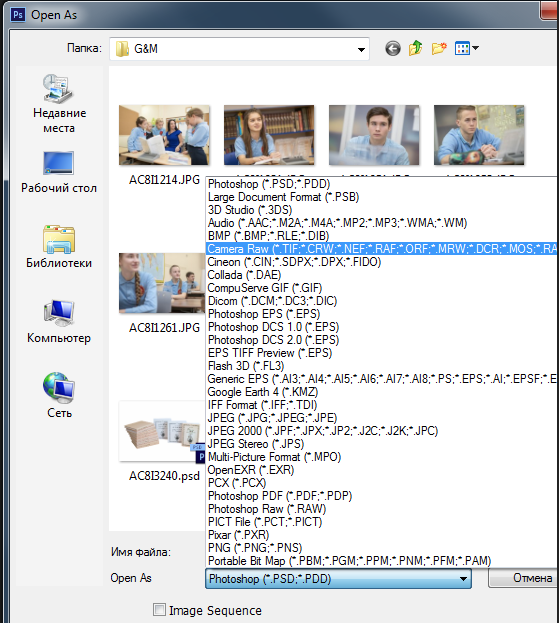Viewport: 559px width, 623px height.
Task: Open the view menu icon
Action: (462, 48)
